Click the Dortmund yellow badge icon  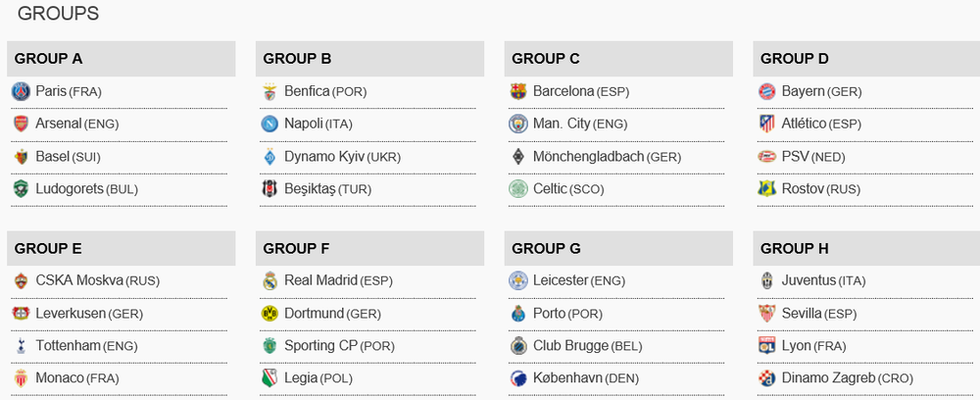point(269,313)
